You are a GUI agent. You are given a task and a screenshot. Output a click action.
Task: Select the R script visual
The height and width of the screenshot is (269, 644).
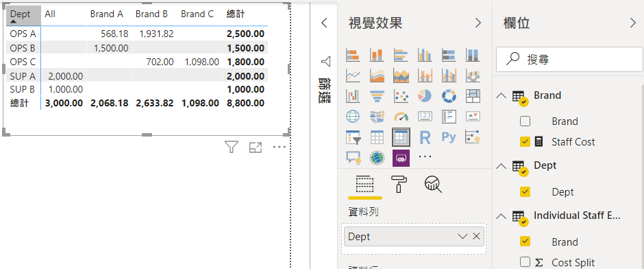click(x=425, y=138)
